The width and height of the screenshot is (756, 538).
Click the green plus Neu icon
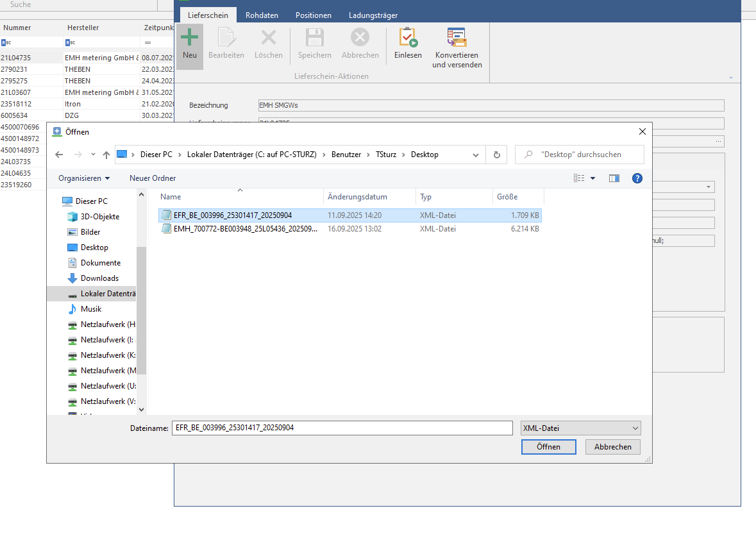click(x=189, y=38)
